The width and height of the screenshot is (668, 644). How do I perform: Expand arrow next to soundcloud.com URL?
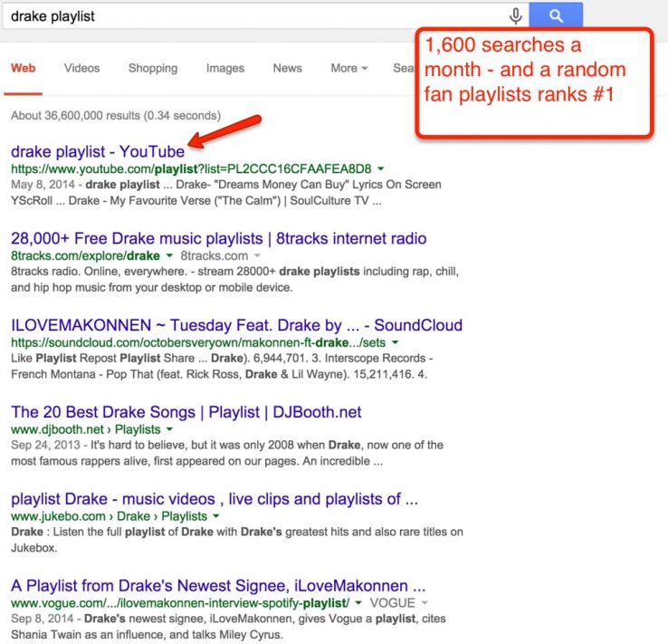(395, 342)
